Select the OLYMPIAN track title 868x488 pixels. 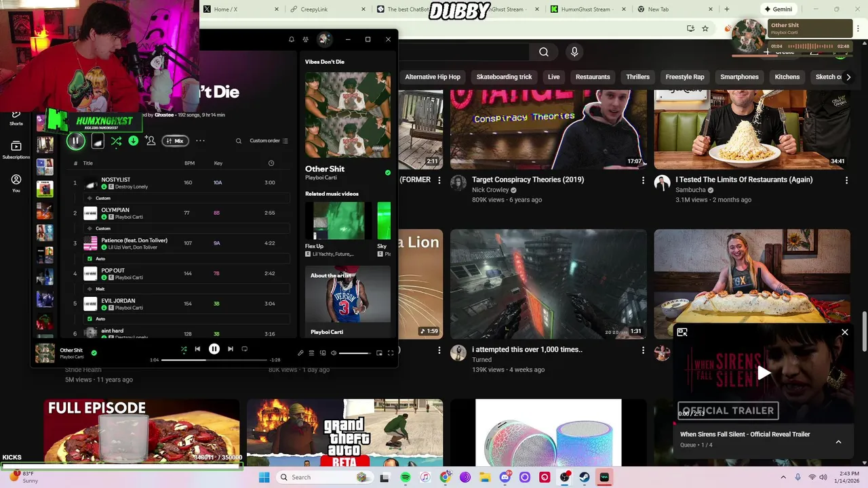click(x=115, y=210)
